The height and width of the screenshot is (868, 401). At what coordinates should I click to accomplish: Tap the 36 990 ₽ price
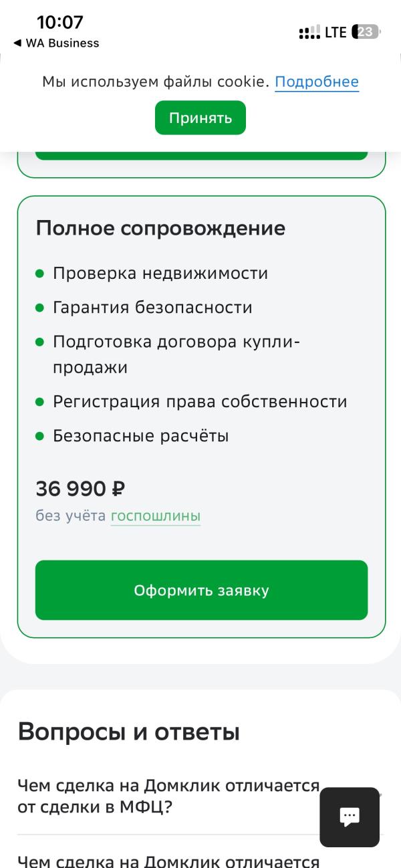tap(80, 489)
